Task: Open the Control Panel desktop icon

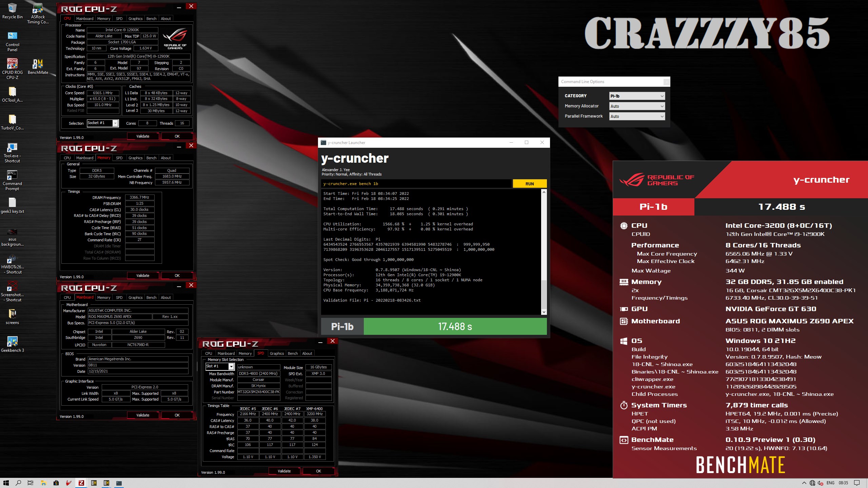Action: tap(12, 41)
